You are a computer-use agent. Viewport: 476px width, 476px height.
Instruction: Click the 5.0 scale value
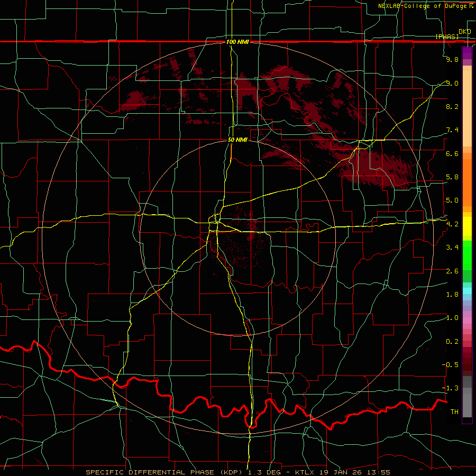click(452, 200)
